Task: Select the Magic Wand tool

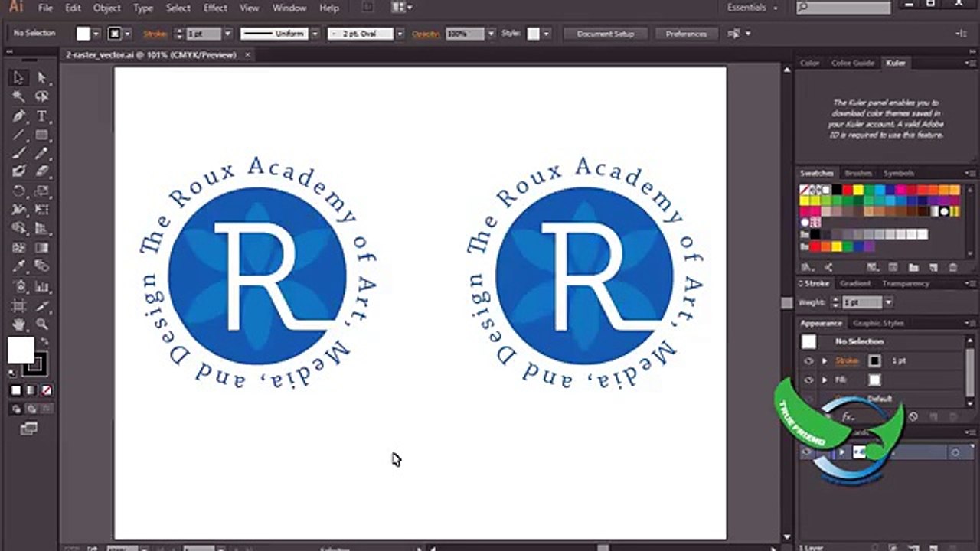Action: pyautogui.click(x=19, y=97)
